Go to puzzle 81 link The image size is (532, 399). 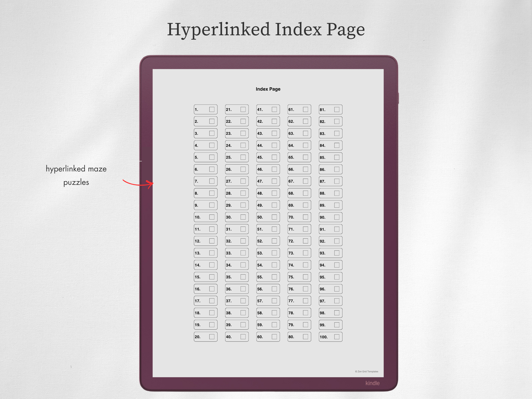pyautogui.click(x=331, y=109)
